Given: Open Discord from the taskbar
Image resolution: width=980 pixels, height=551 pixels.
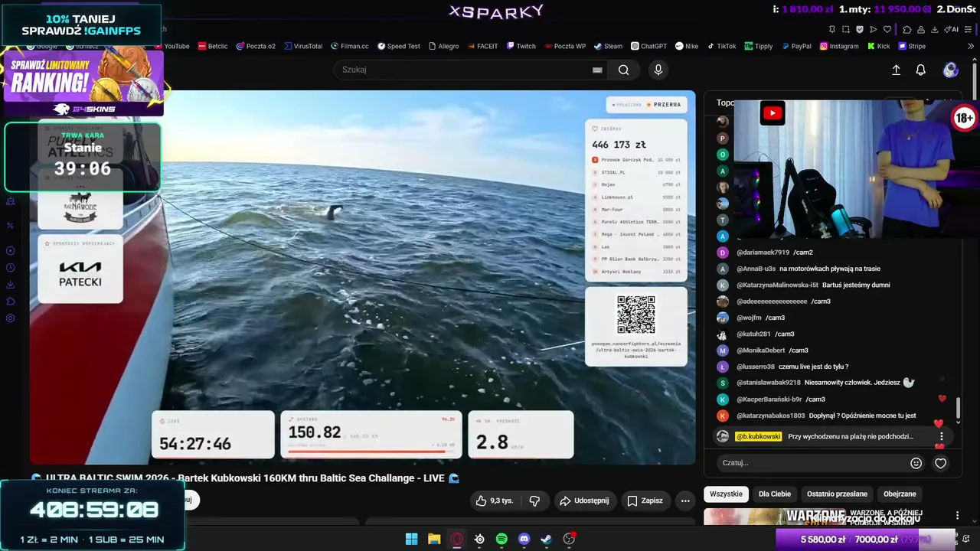Looking at the screenshot, I should click(x=524, y=539).
